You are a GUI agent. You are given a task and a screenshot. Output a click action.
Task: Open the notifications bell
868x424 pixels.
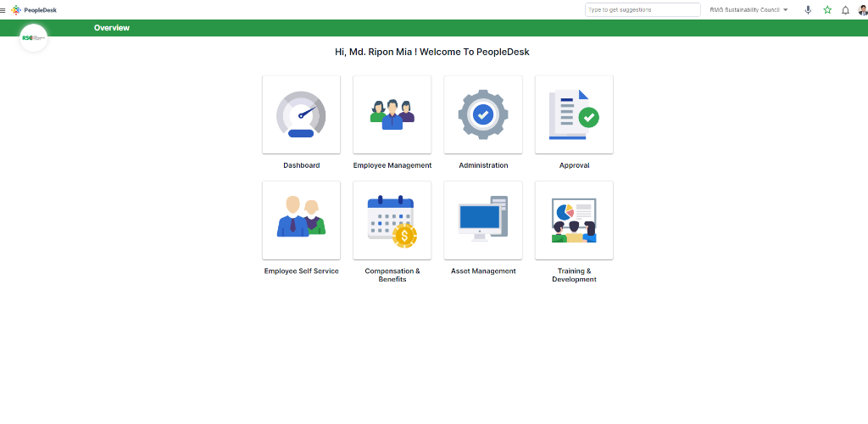tap(845, 10)
